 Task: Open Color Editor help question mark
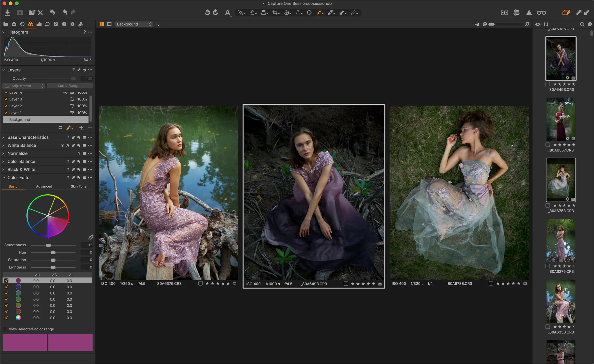68,178
